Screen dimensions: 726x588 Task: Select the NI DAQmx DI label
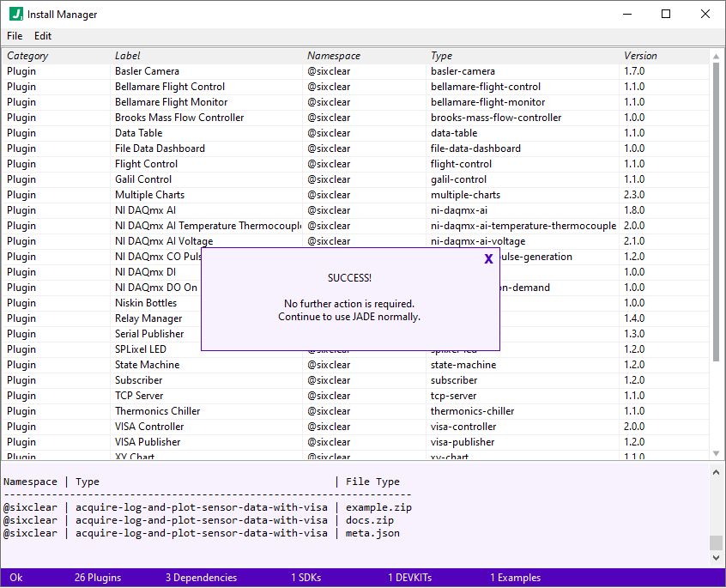click(x=145, y=272)
